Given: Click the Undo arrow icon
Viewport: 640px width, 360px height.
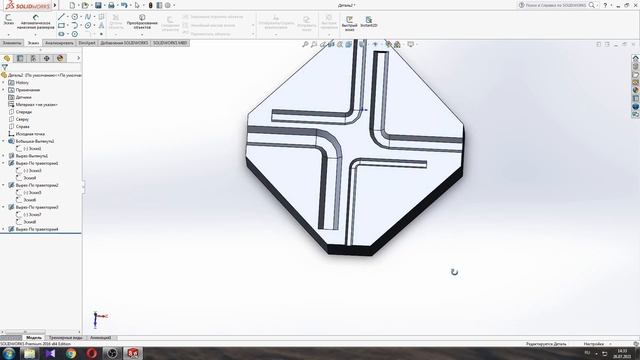Looking at the screenshot, I should coord(124,5).
